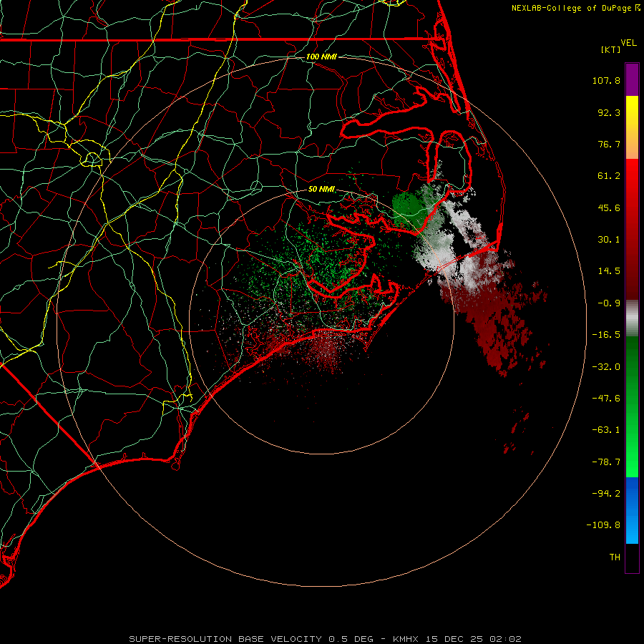This screenshot has width=644, height=644.
Task: Pick the blue segment of the velocity scale
Action: click(x=632, y=510)
